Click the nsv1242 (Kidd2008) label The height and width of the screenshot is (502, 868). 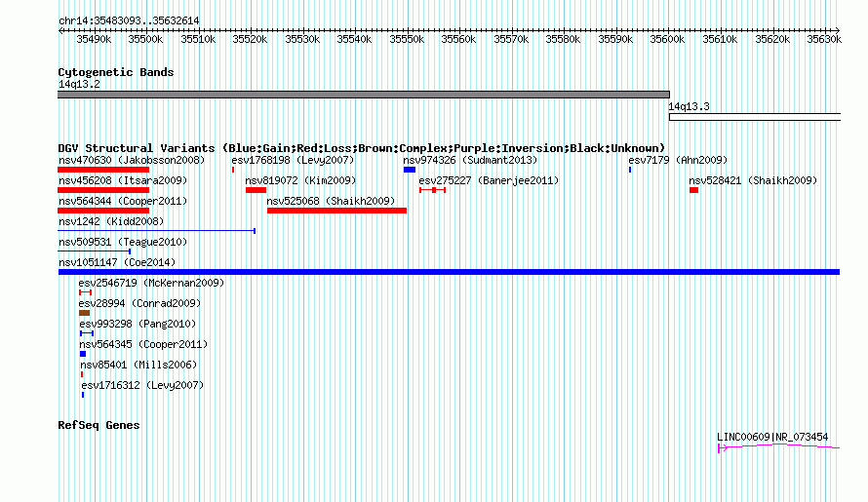click(111, 221)
